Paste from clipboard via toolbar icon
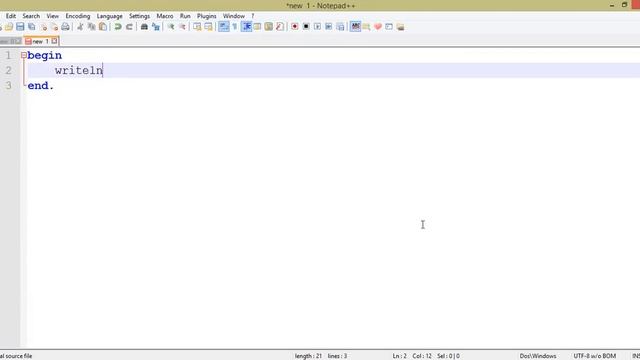640x360 pixels. click(103, 27)
